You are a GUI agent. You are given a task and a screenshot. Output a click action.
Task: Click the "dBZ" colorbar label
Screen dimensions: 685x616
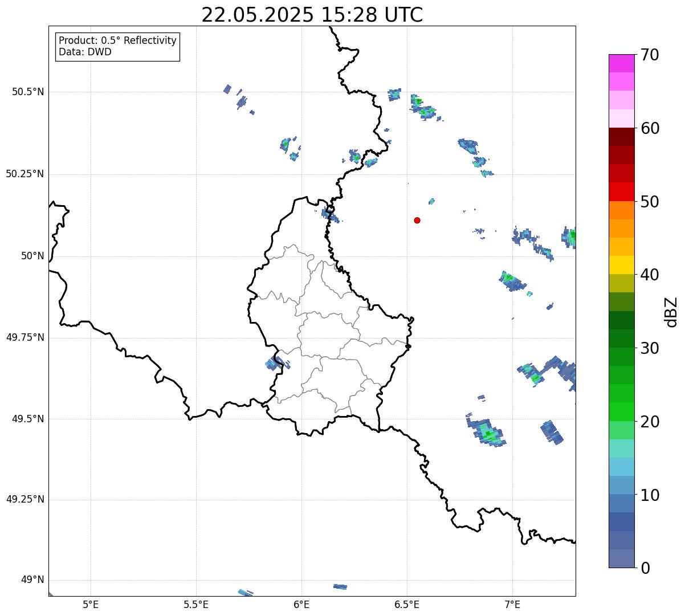point(672,311)
